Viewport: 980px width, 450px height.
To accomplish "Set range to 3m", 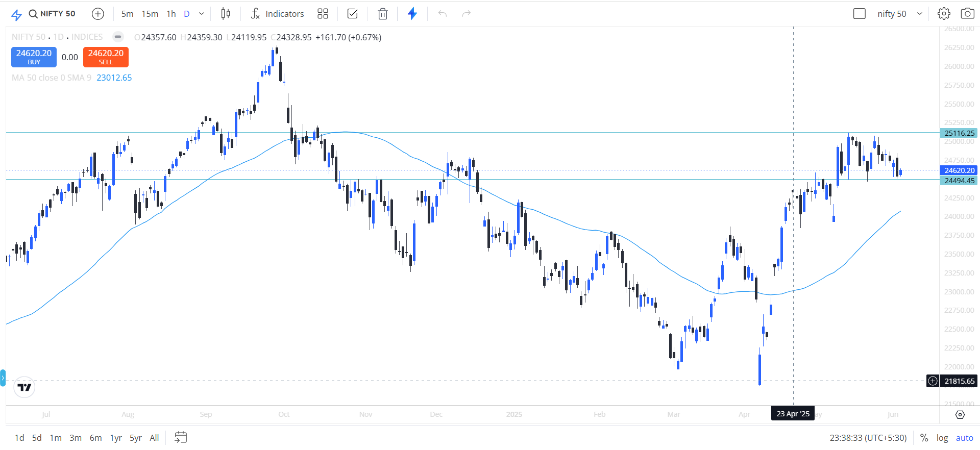I will [x=76, y=438].
